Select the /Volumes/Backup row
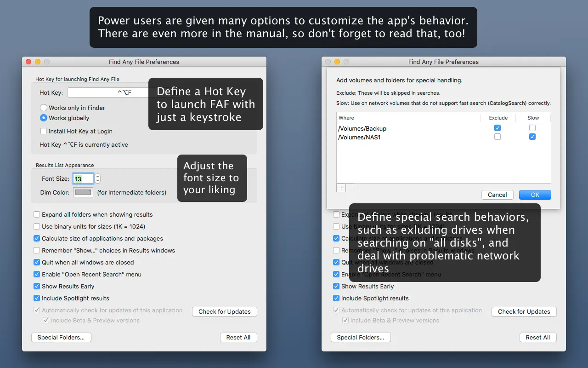 click(x=444, y=128)
